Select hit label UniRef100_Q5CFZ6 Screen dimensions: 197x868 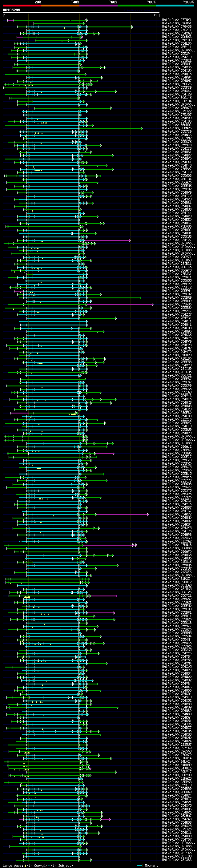point(177,84)
